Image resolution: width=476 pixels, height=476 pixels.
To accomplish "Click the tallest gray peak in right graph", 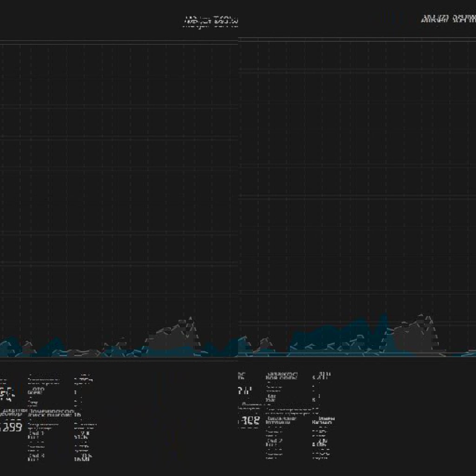I will tap(428, 318).
